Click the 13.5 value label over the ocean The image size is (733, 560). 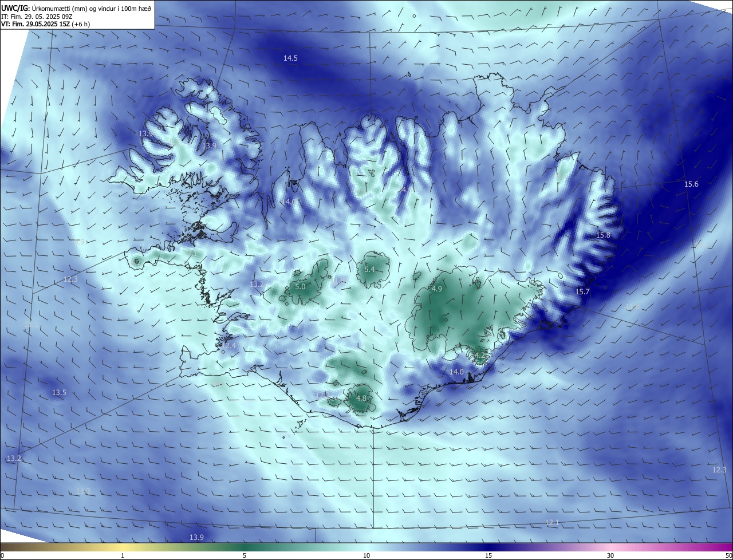[59, 393]
